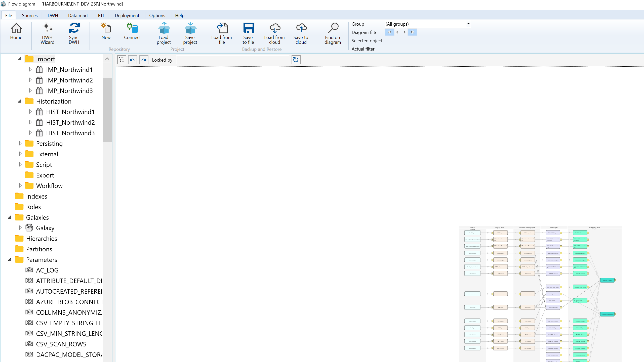Jump to last diagram filter

[412, 32]
